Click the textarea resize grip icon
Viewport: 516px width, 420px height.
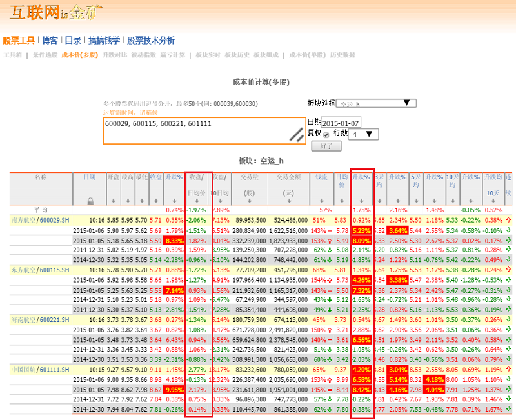click(x=297, y=135)
